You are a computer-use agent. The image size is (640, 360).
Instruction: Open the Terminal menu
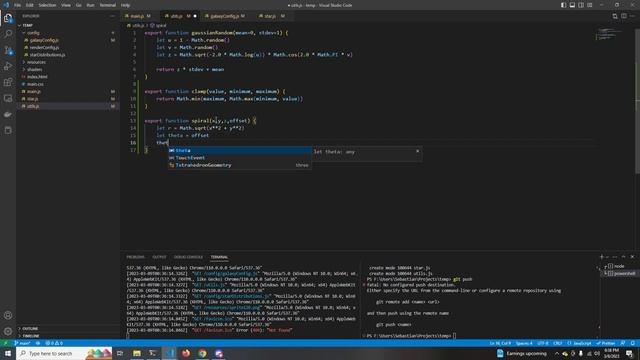point(108,5)
